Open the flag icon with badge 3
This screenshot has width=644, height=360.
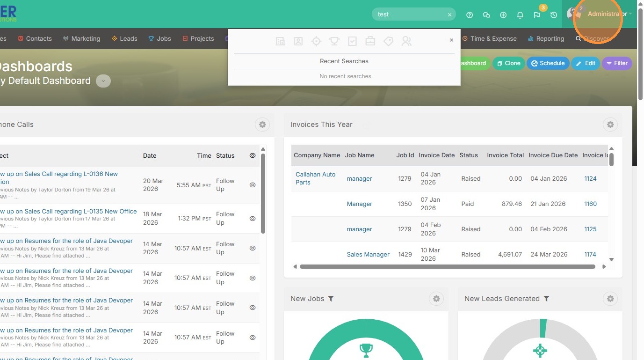(537, 15)
